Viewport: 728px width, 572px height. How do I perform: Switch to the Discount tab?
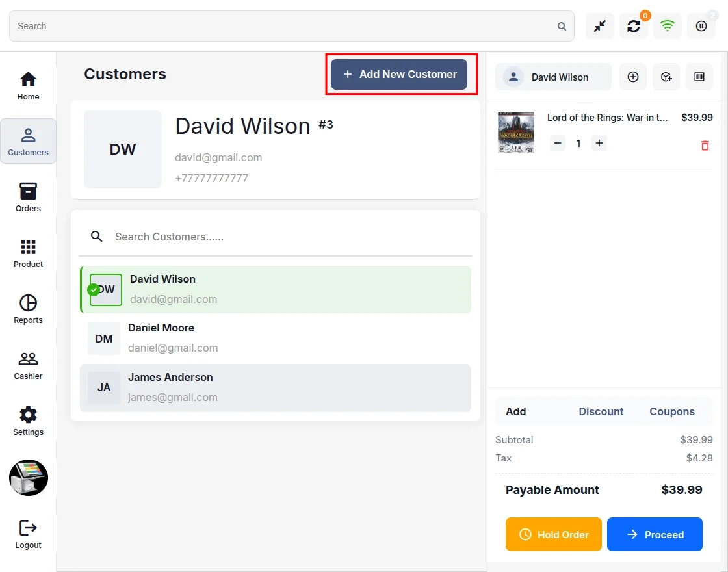601,412
